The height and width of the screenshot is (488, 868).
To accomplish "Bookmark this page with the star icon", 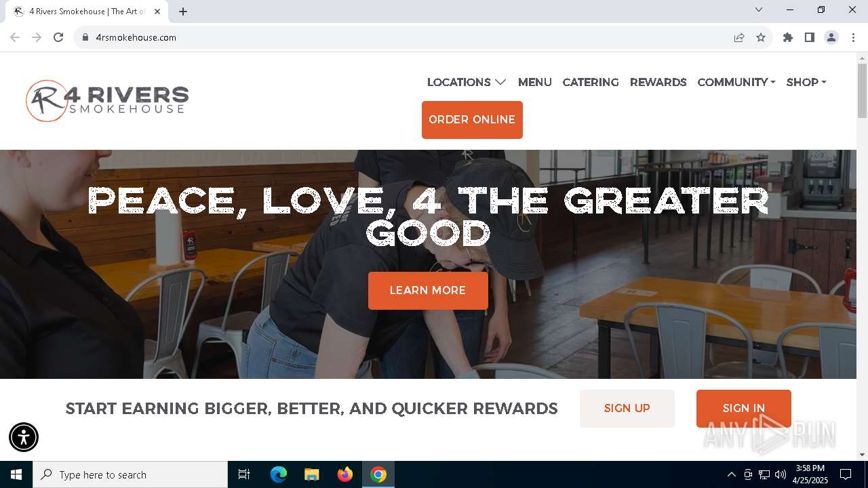I will (x=761, y=37).
